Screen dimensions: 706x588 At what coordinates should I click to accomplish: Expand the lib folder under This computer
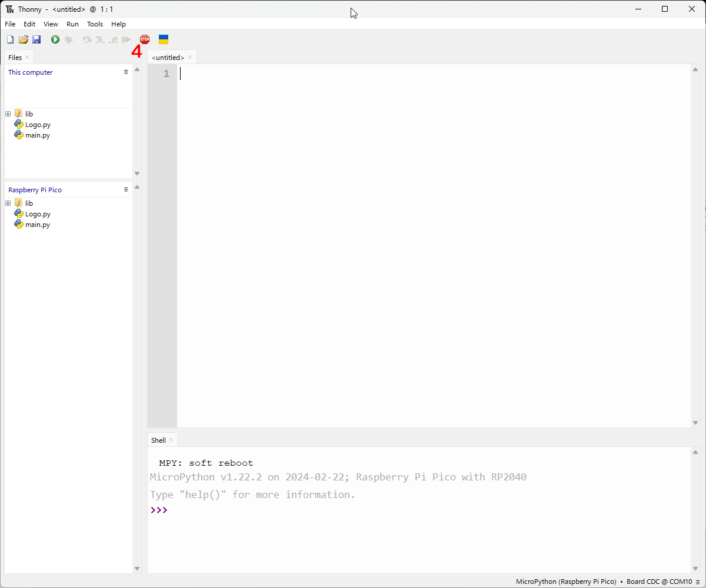(7, 113)
